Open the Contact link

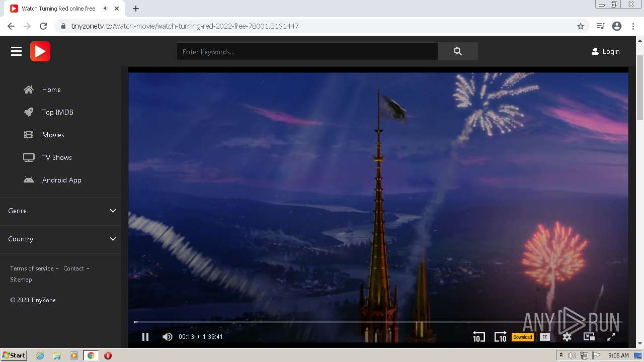(x=73, y=268)
